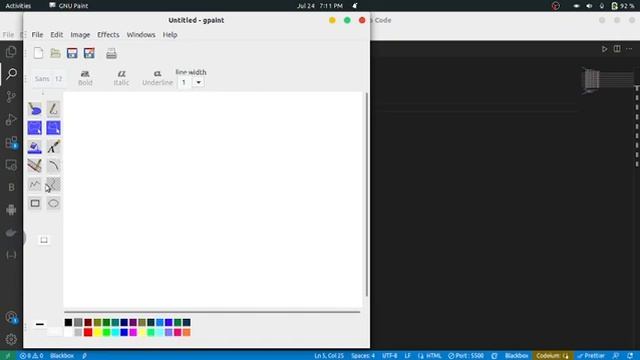Open the Edit menu in gpaint
Screen dimensions: 640x360
56,35
